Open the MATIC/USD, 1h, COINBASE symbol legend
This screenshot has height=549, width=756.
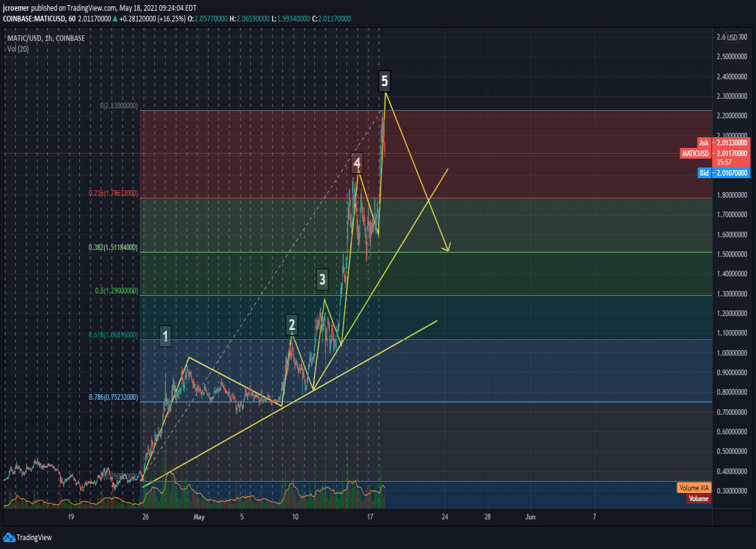(45, 38)
